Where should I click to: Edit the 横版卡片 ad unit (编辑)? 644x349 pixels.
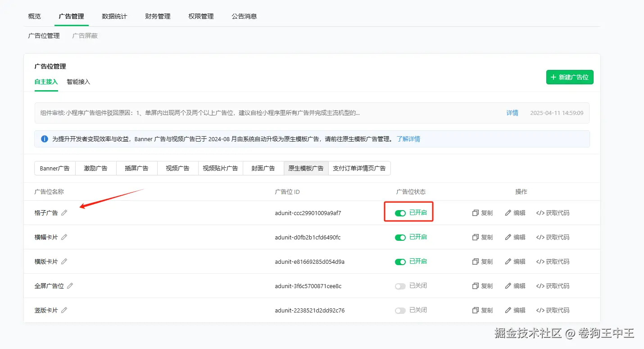515,262
